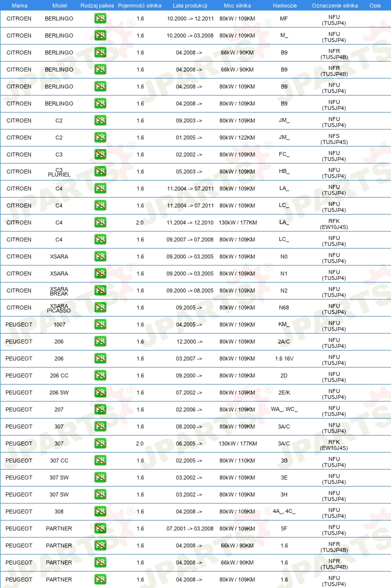Select the 09.2000 -> 08.2005 production years cell
This screenshot has width=391, height=588.
190,290
